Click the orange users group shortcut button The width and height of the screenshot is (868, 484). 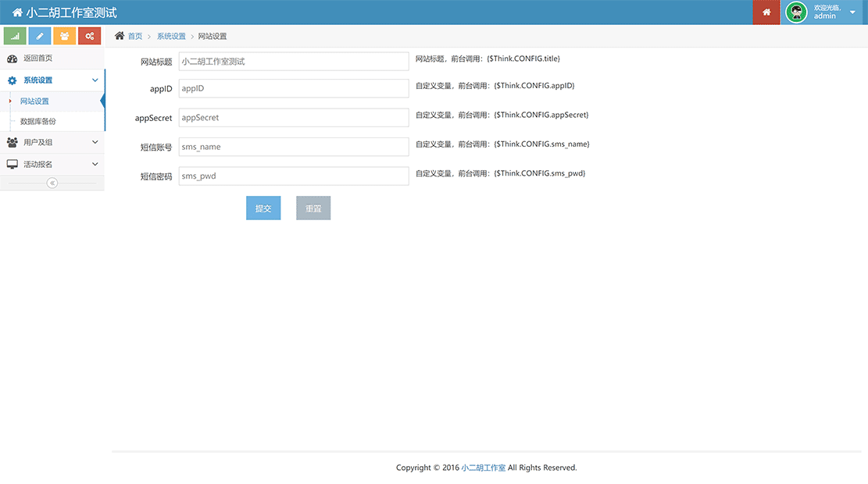[x=65, y=36]
